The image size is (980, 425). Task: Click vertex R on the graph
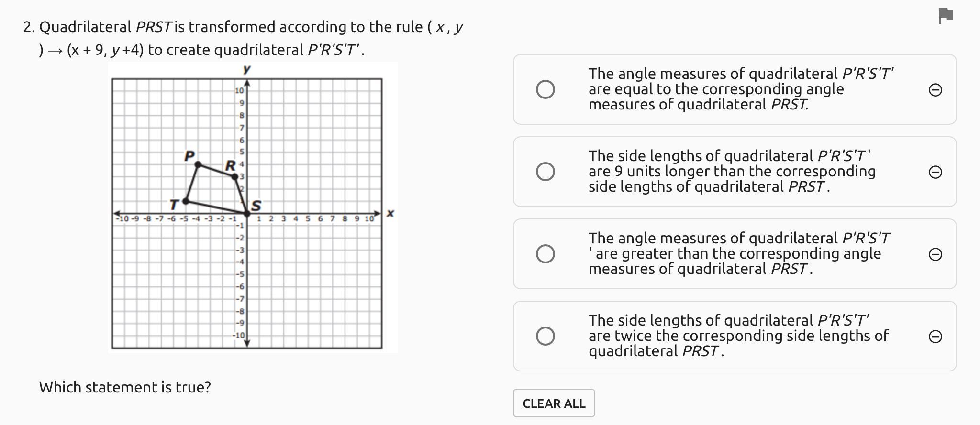pos(234,177)
